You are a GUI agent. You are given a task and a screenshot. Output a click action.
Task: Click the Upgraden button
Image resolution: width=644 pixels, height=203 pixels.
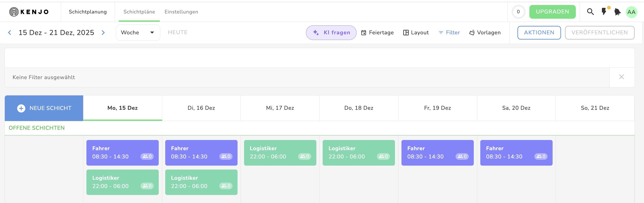point(552,12)
